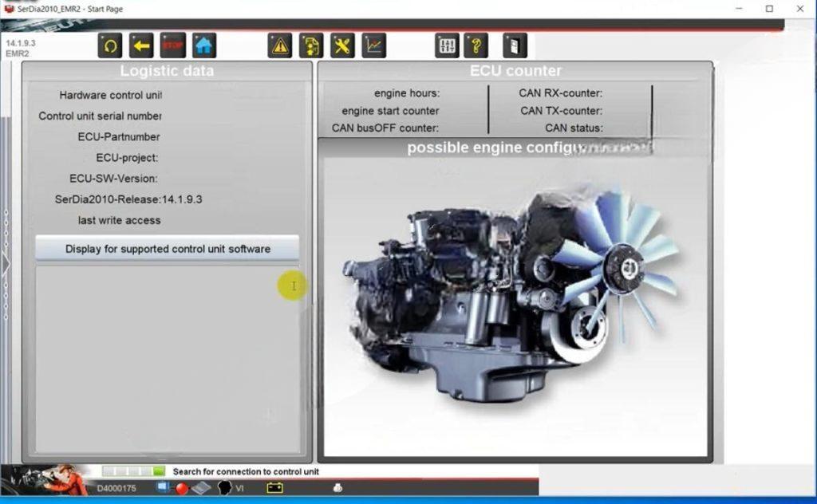This screenshot has width=817, height=504.
Task: Open the fault memory warning triangle icon
Action: coord(278,45)
